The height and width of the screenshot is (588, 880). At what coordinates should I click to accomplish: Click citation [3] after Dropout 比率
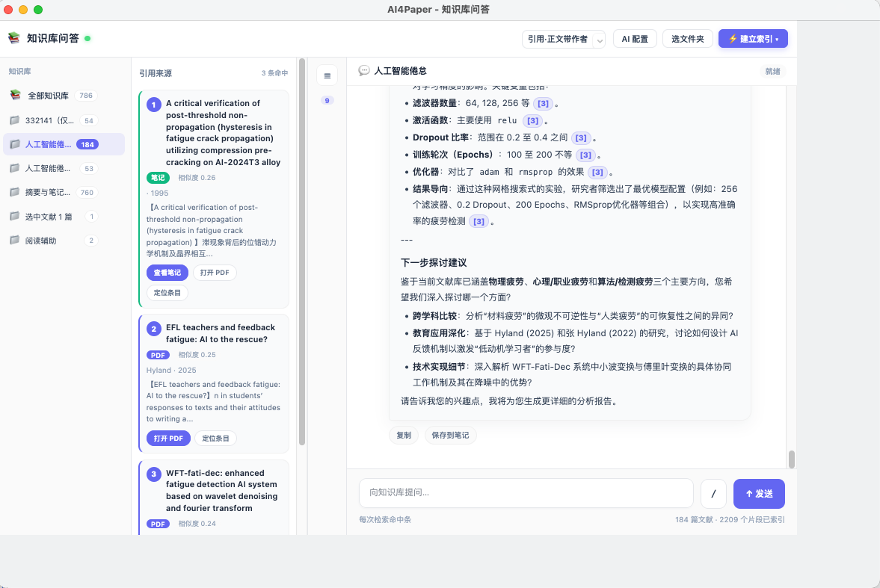581,137
